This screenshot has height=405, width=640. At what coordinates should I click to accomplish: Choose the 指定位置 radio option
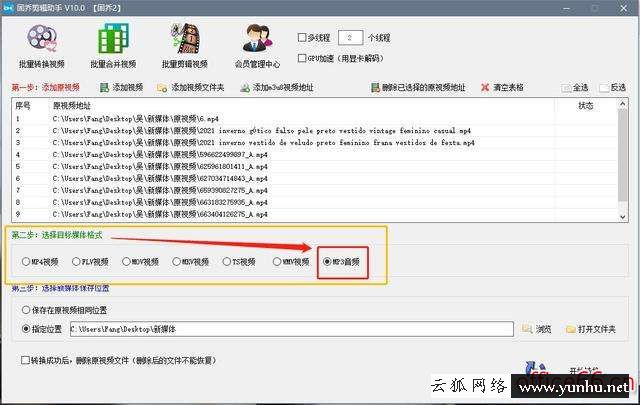(26, 329)
